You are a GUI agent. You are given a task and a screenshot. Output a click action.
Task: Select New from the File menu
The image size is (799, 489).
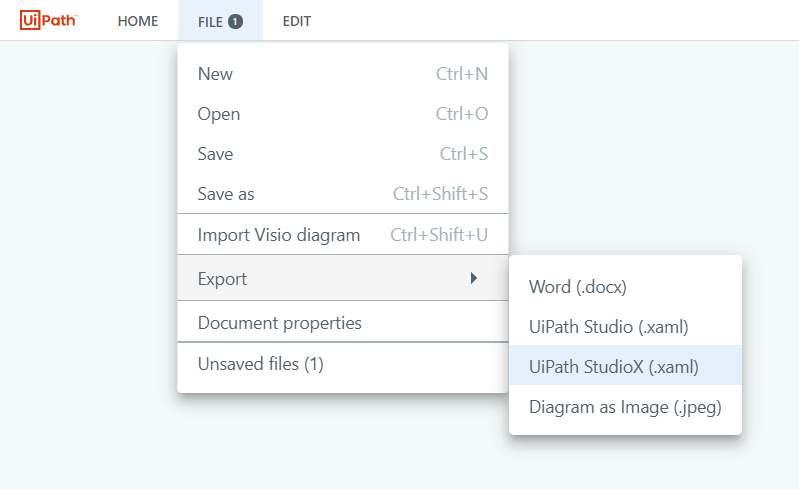(x=343, y=74)
